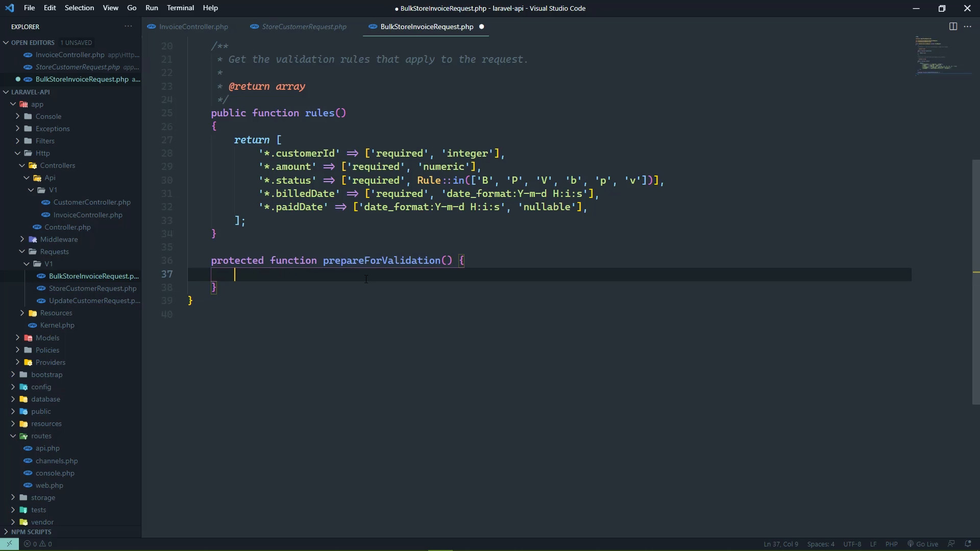Click the Providers folder icon
The width and height of the screenshot is (980, 551).
click(x=28, y=362)
